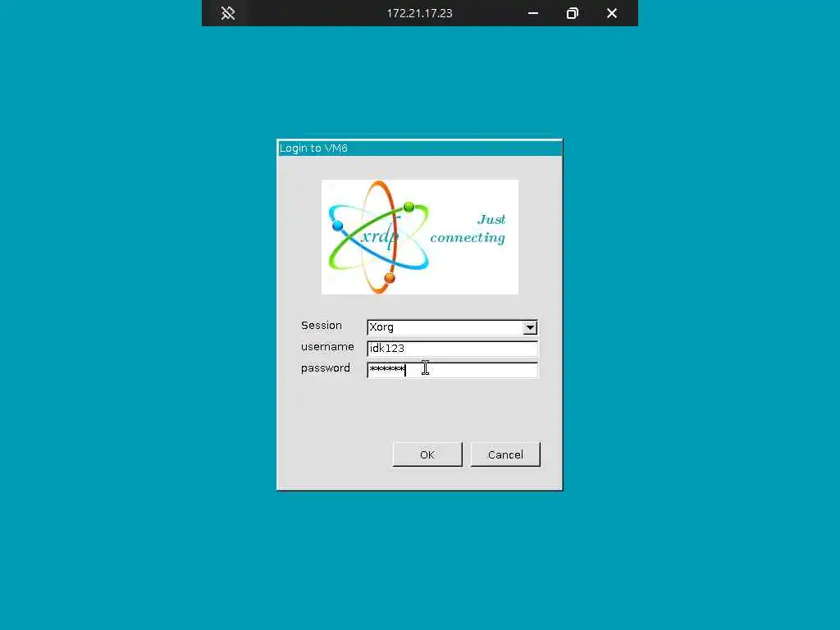Open the Session dropdown arrow
This screenshot has width=840, height=630.
[530, 327]
